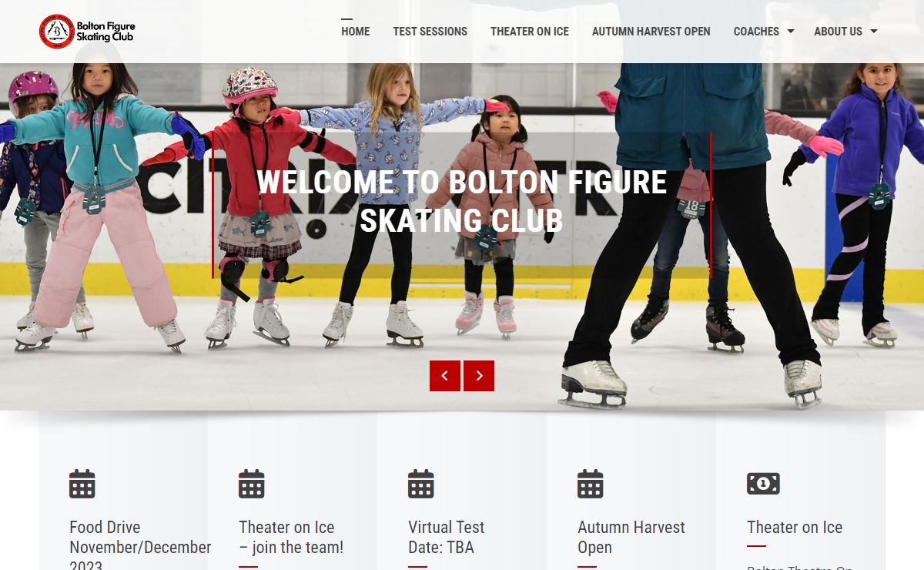The height and width of the screenshot is (570, 924).
Task: Click the Welcome to Bolton Figure Skating Club banner
Action: click(x=462, y=202)
